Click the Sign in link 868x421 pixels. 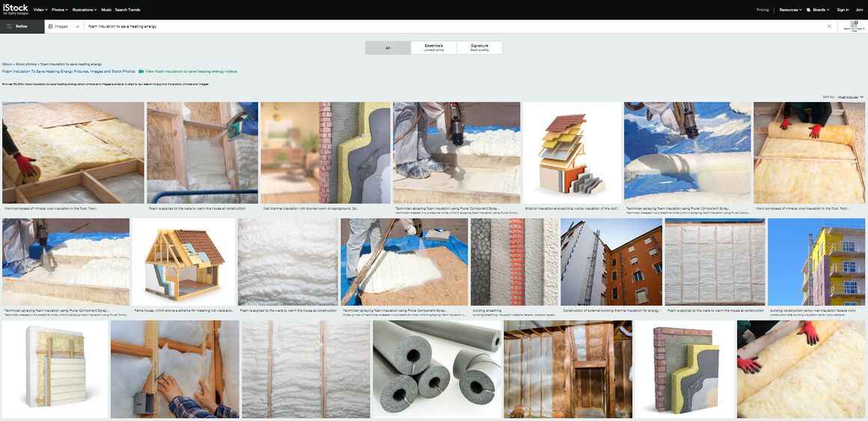(x=843, y=10)
